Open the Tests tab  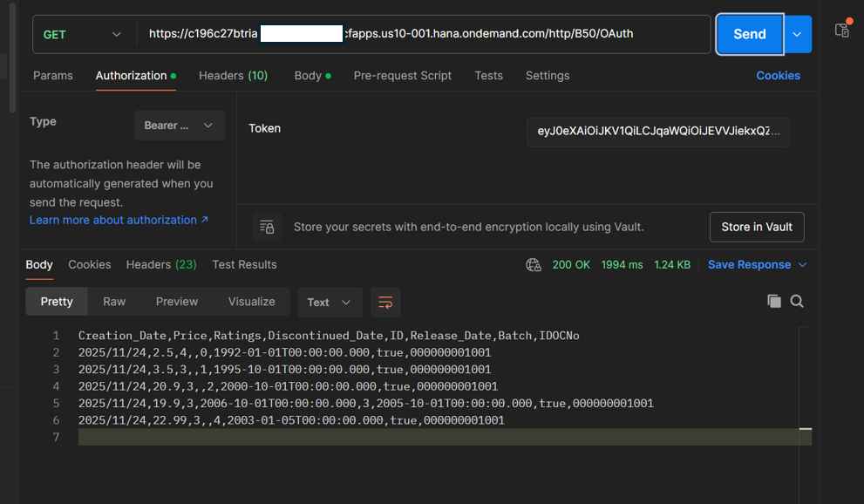click(x=489, y=76)
